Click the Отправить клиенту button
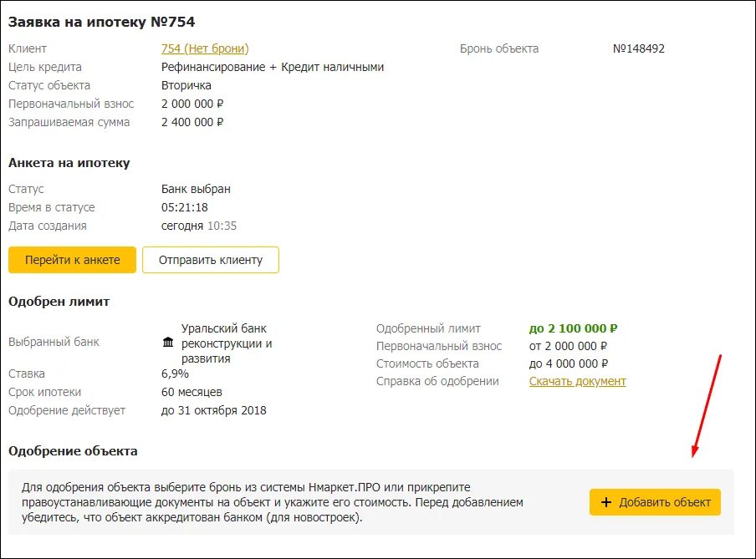The width and height of the screenshot is (756, 559). click(x=211, y=260)
